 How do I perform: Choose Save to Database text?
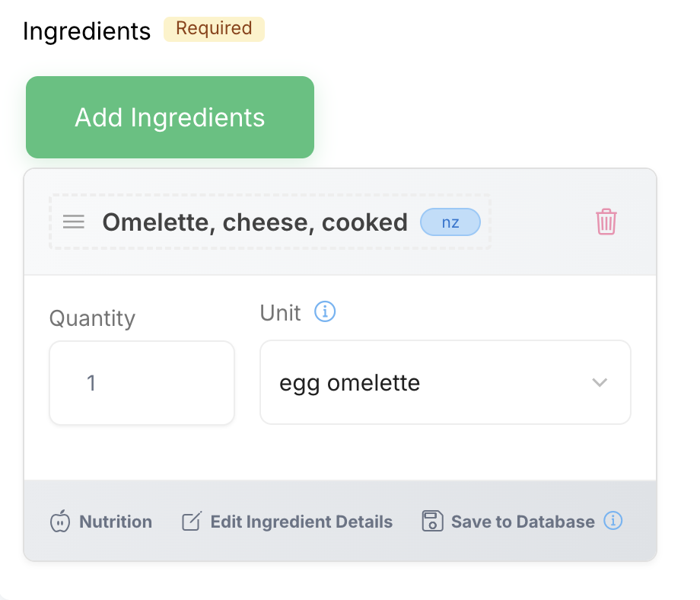tap(523, 522)
